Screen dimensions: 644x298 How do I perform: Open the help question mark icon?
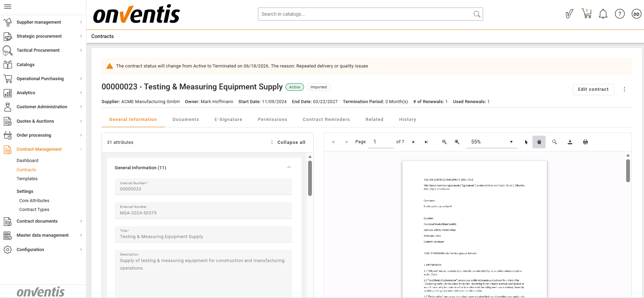pos(619,14)
